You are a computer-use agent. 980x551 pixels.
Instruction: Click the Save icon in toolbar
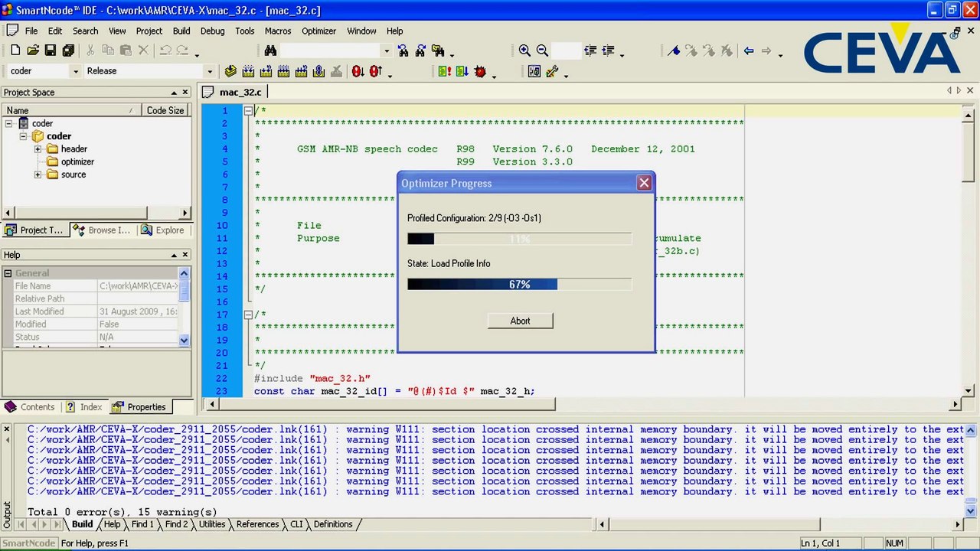[51, 51]
